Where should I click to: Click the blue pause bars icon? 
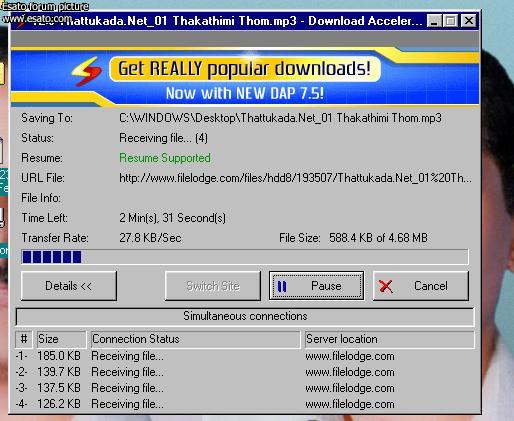coord(282,286)
